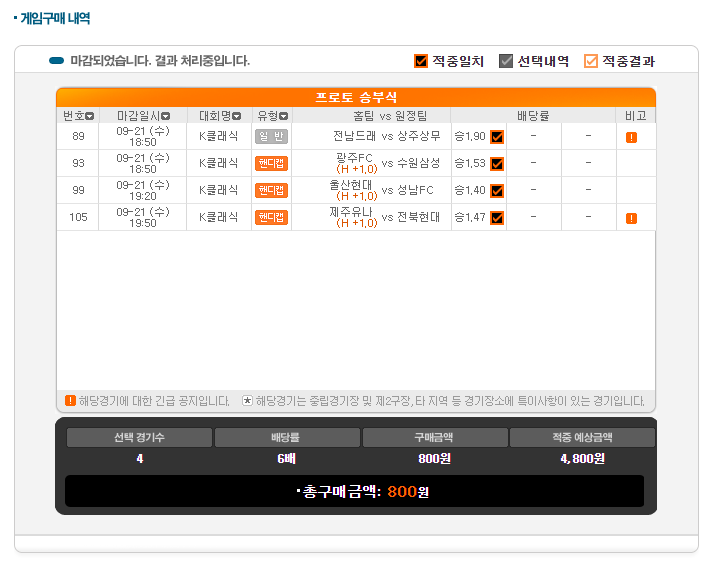Click the 핸디캡 badge on match 105
This screenshot has width=711, height=568.
coord(271,218)
